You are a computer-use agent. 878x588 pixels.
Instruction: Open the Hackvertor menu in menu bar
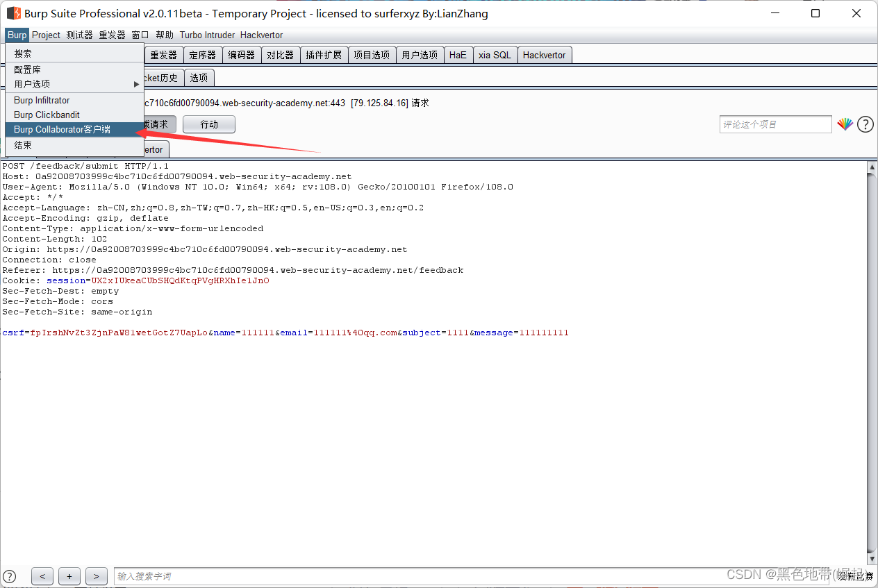pos(261,35)
